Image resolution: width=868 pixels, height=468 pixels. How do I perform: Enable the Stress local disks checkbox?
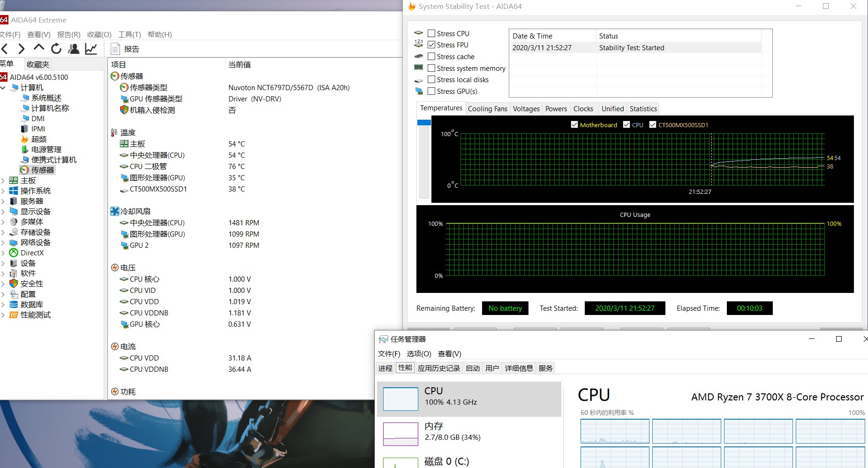[x=431, y=79]
